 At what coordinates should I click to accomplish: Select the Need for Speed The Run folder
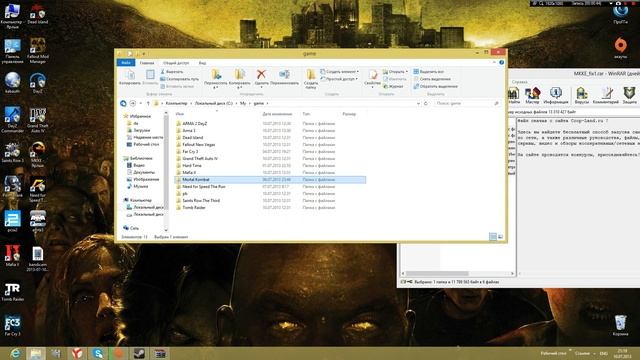tap(204, 187)
